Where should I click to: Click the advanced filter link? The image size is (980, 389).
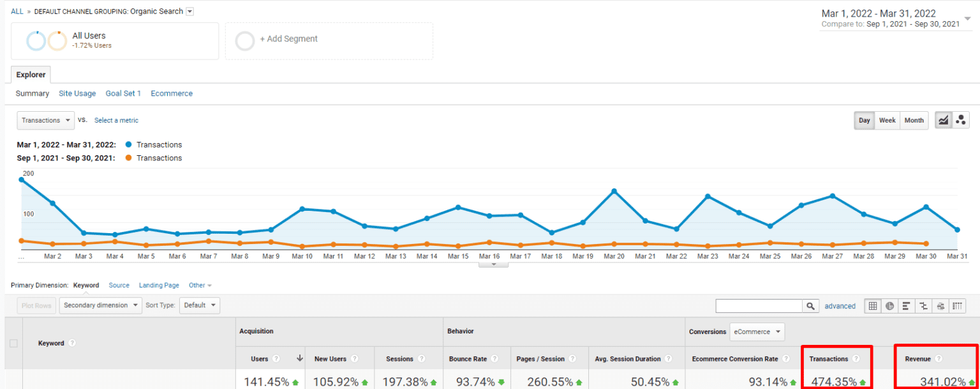pos(840,306)
